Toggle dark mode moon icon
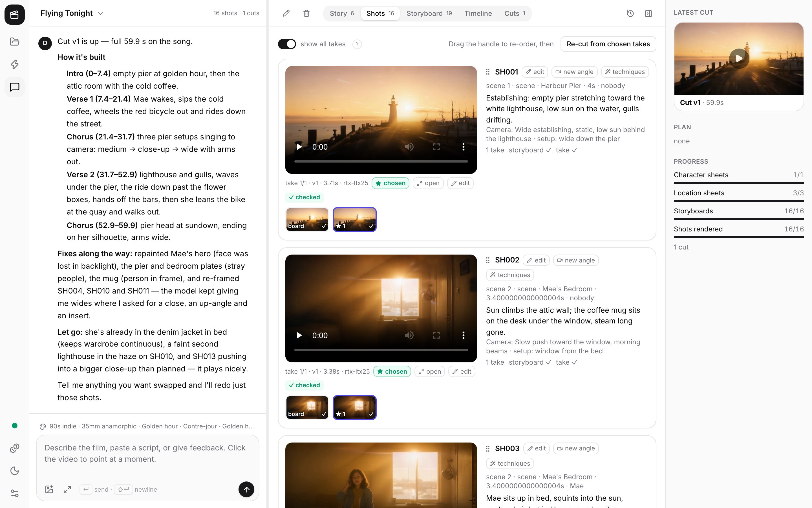The image size is (812, 508). tap(14, 471)
